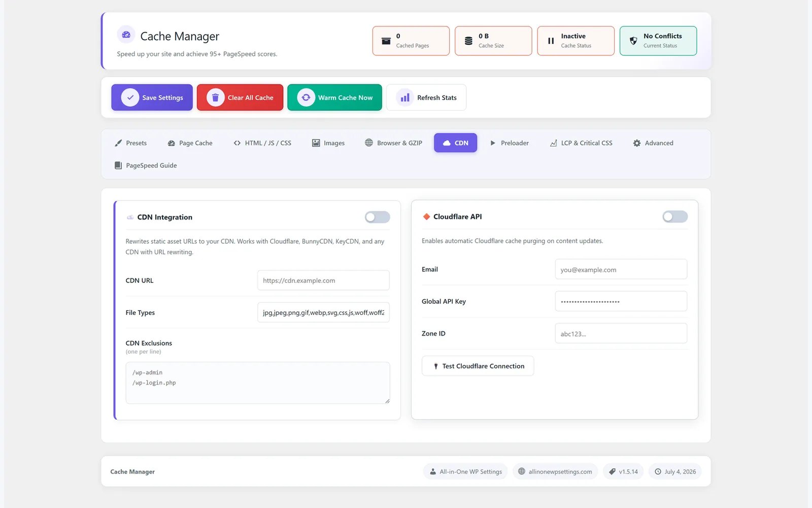Image resolution: width=812 pixels, height=508 pixels.
Task: Test Cloudflare Connection
Action: click(478, 366)
